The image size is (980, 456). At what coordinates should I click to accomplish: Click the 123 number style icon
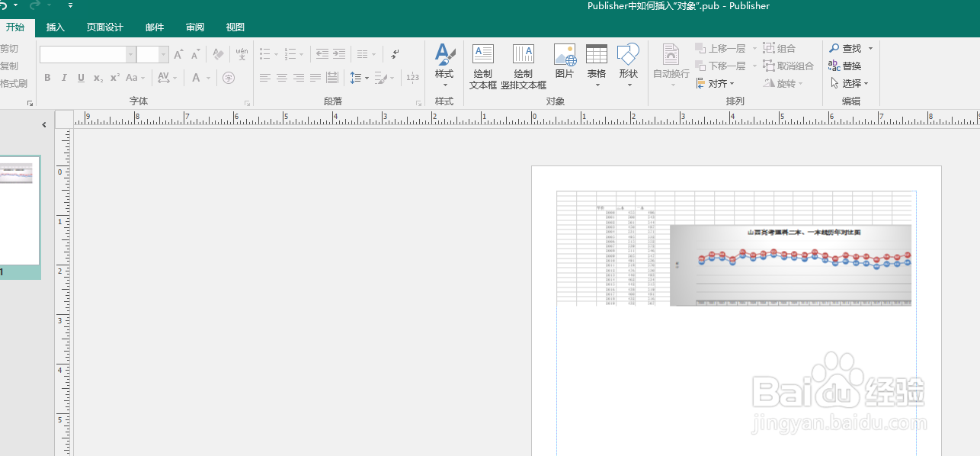[412, 78]
